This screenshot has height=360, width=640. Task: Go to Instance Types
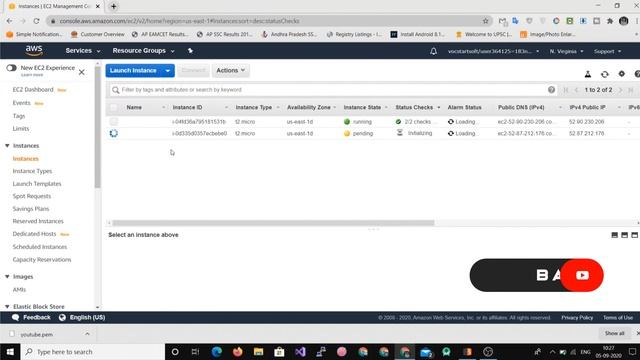[32, 171]
